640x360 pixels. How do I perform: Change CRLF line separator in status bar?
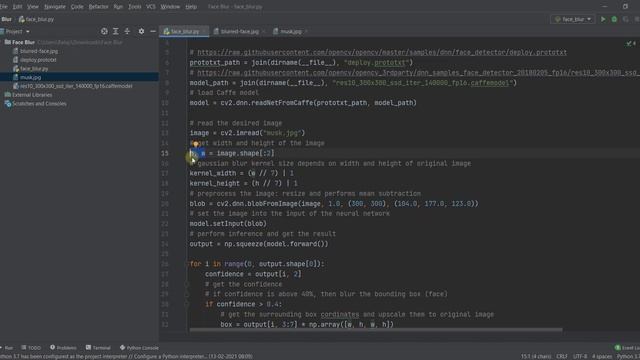click(x=562, y=356)
